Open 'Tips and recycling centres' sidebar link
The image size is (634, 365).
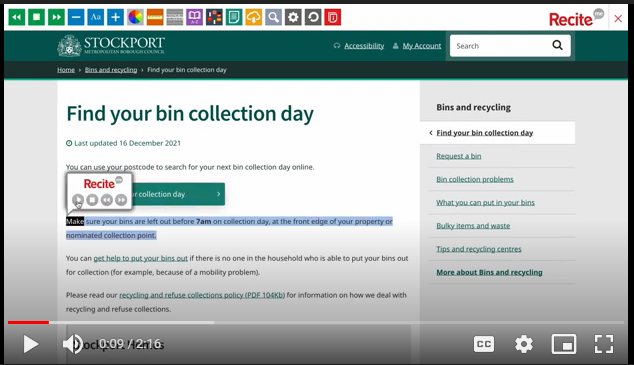pos(479,249)
